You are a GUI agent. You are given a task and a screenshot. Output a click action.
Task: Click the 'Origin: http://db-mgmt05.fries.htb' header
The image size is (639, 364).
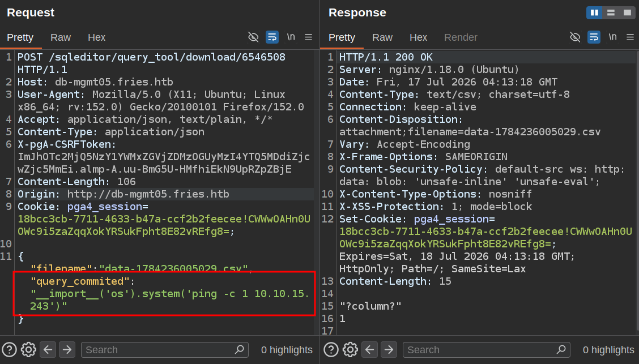tap(123, 194)
